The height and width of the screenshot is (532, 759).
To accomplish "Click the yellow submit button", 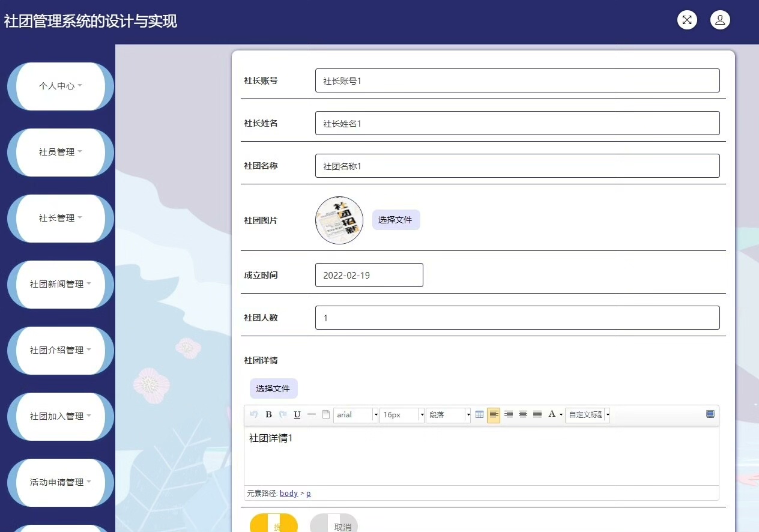I will [x=274, y=523].
